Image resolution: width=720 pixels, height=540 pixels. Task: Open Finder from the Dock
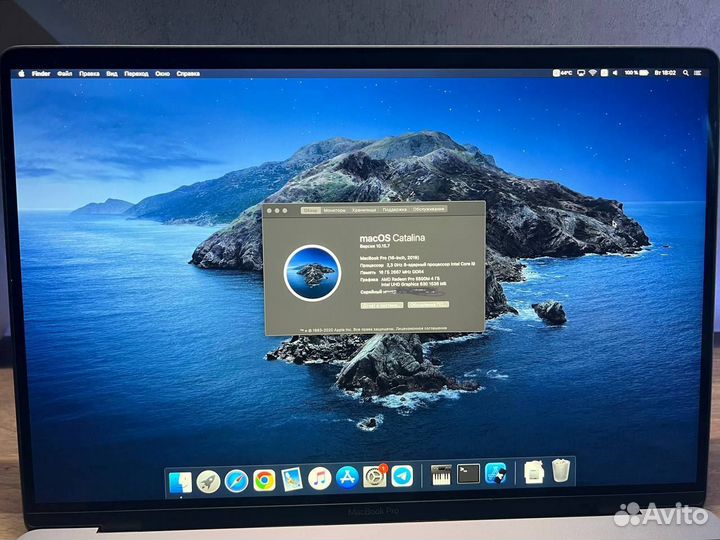pyautogui.click(x=180, y=482)
